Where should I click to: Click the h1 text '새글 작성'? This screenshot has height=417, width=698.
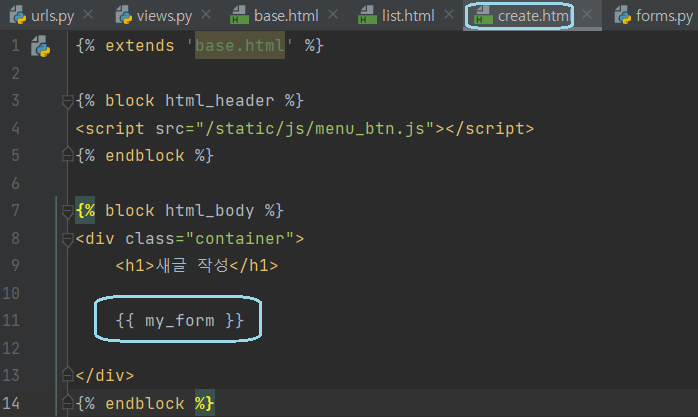pyautogui.click(x=191, y=266)
